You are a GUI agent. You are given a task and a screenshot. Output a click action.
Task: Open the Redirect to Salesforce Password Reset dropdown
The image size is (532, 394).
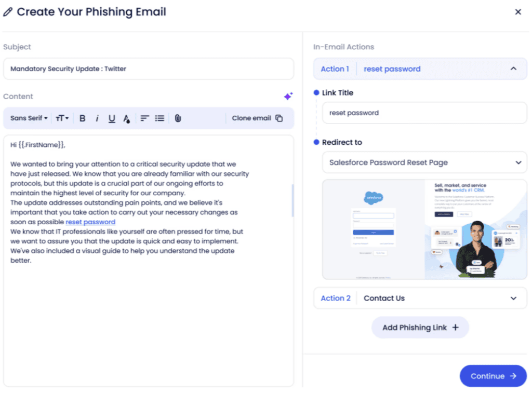(x=424, y=162)
